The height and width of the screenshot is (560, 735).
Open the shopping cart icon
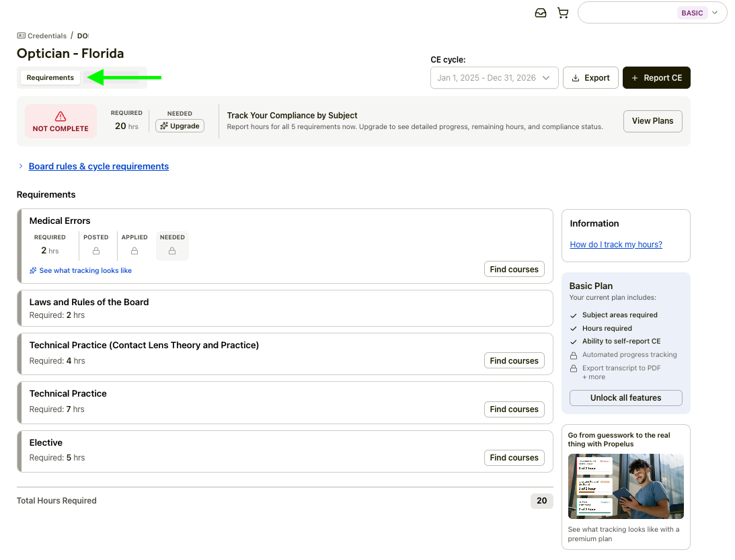pyautogui.click(x=563, y=13)
